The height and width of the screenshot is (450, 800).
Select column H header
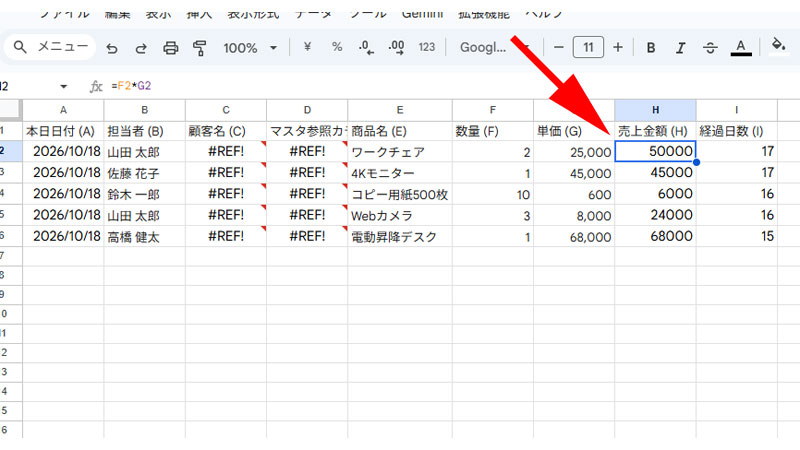pos(656,110)
